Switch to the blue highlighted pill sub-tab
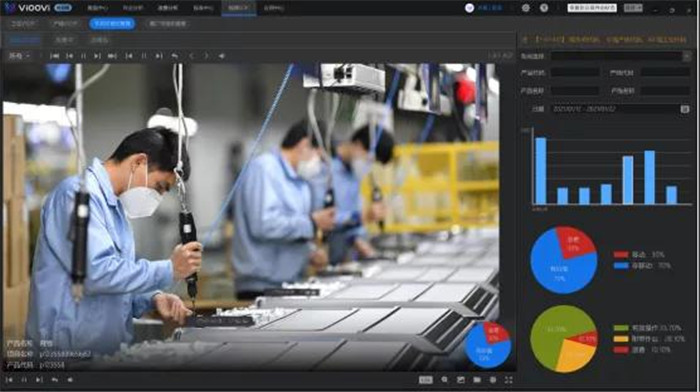The width and height of the screenshot is (700, 392). pyautogui.click(x=112, y=24)
